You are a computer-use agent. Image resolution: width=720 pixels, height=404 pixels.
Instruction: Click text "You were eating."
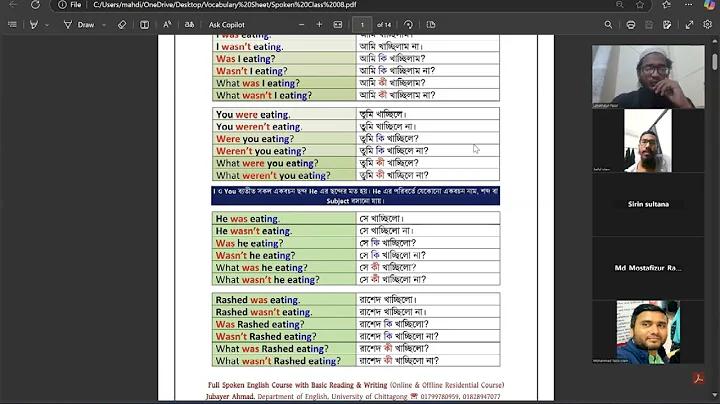click(253, 114)
